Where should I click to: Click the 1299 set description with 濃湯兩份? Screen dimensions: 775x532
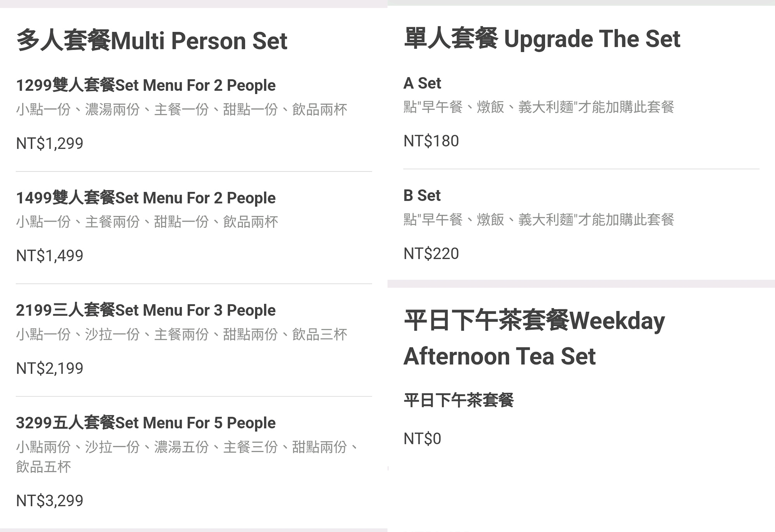tap(181, 109)
